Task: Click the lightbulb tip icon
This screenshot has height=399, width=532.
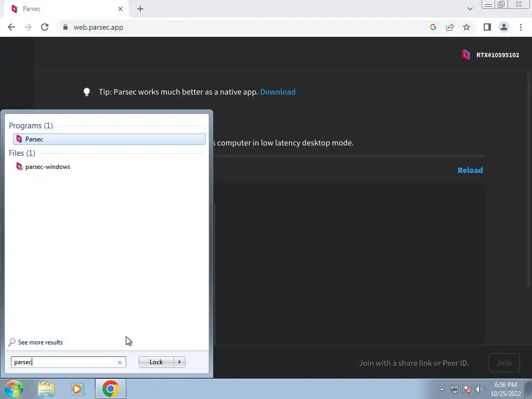Action: pos(87,92)
